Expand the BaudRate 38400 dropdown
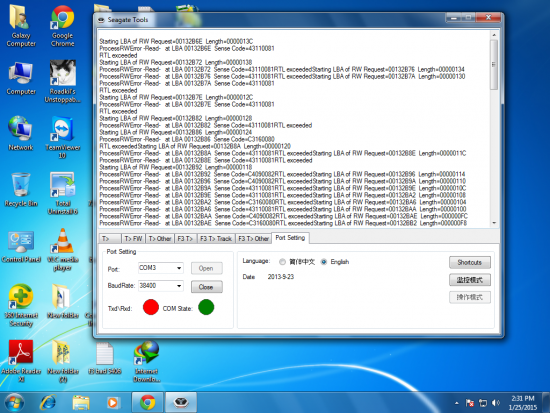The image size is (550, 413). (179, 286)
